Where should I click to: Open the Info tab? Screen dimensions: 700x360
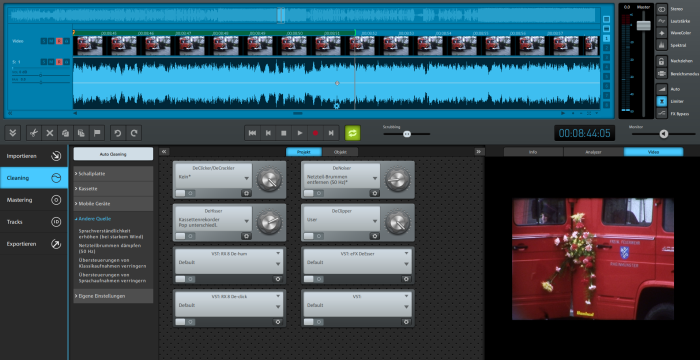pos(533,152)
